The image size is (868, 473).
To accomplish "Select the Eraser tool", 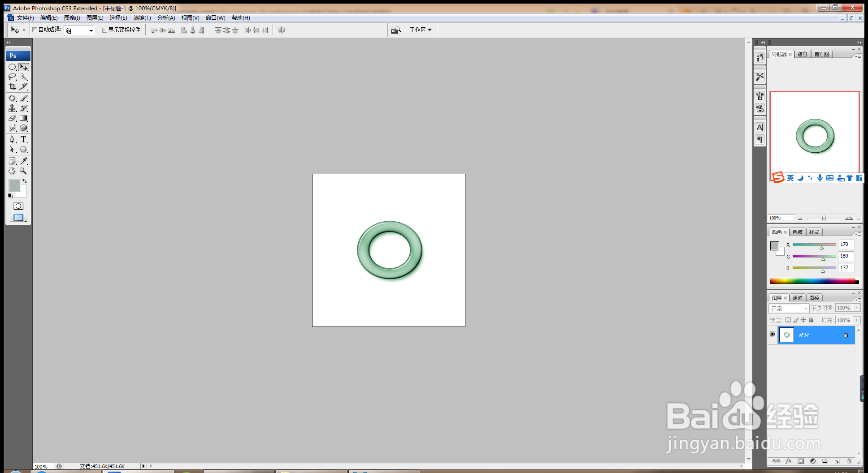I will [x=13, y=118].
